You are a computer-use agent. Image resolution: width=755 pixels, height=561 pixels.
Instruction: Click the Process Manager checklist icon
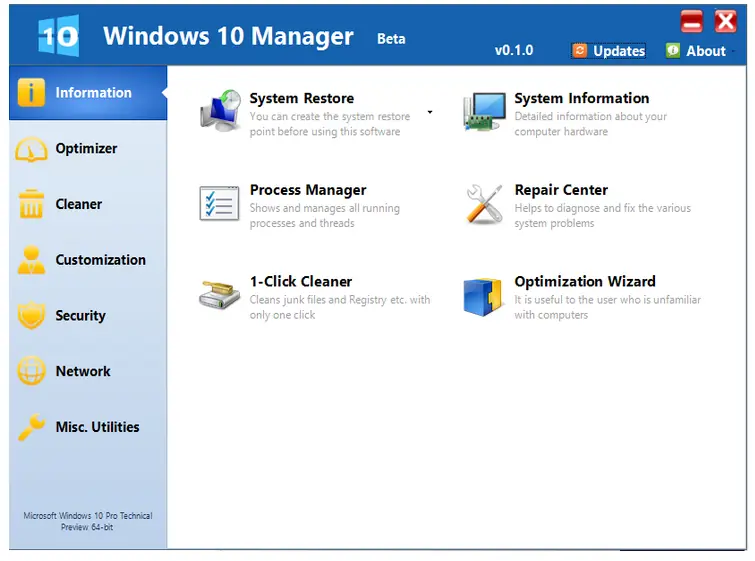point(220,203)
